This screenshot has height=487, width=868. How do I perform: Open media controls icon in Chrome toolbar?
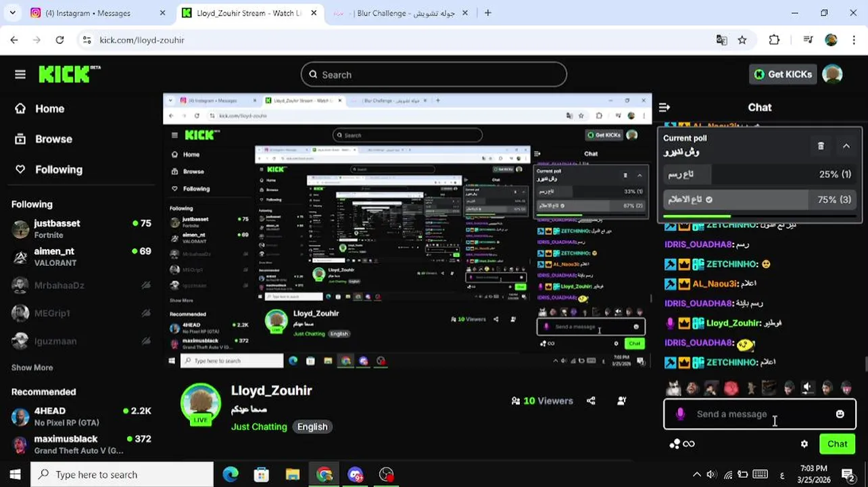[x=808, y=40]
